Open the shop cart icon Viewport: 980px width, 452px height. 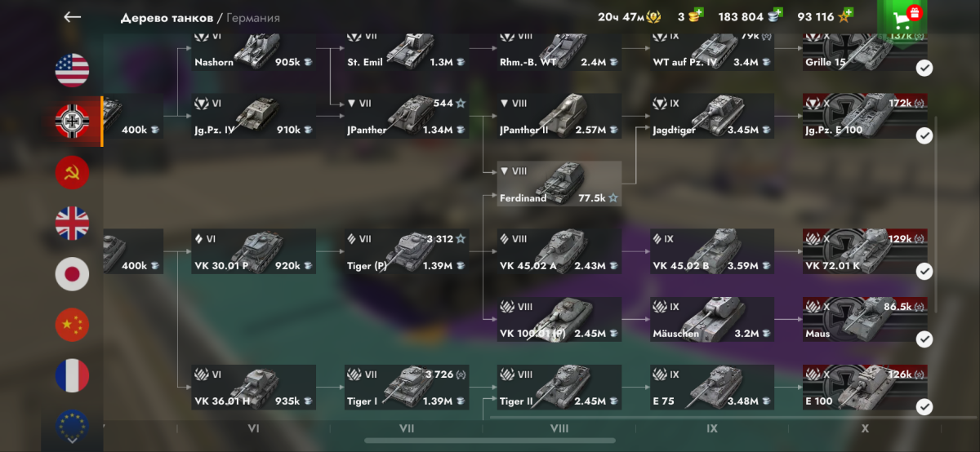902,17
